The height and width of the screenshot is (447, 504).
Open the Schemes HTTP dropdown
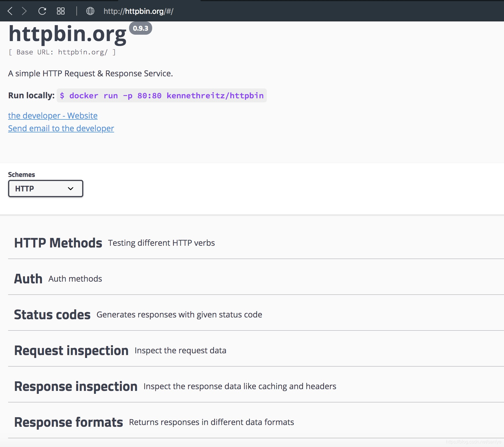(46, 189)
